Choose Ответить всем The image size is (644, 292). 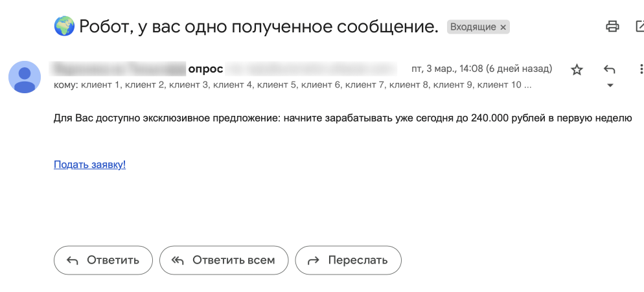point(223,260)
